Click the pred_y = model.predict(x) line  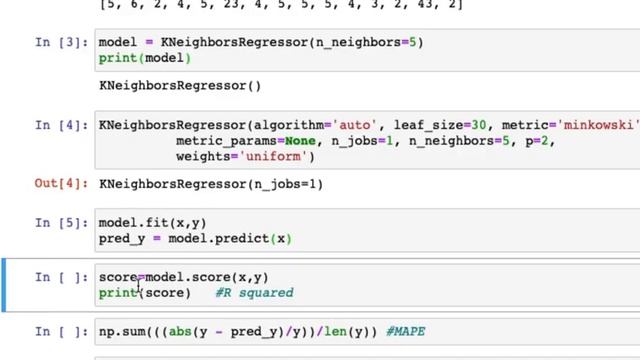tap(196, 238)
